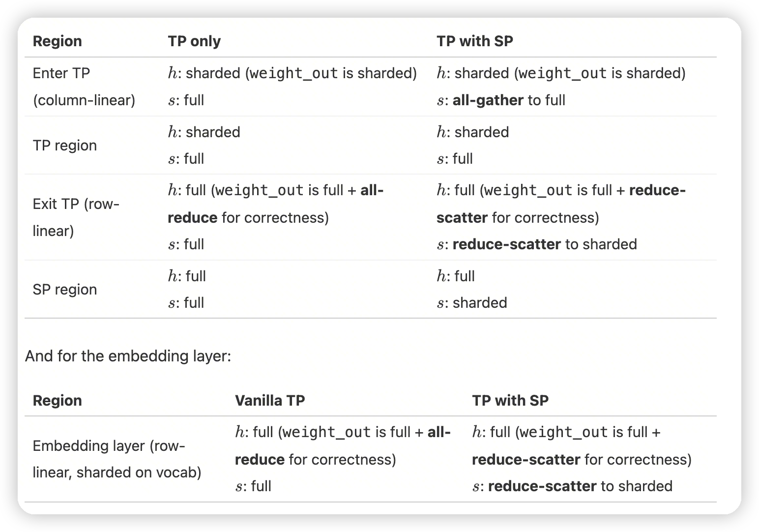The height and width of the screenshot is (532, 759).
Task: Click "s: reduce-scatter to sharded" in the Exit TP row
Action: click(x=536, y=244)
